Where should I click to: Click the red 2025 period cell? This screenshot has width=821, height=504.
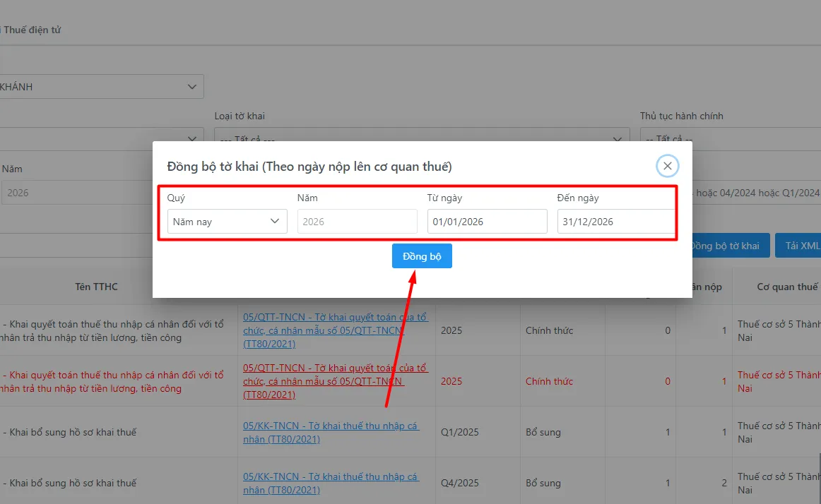(x=451, y=381)
